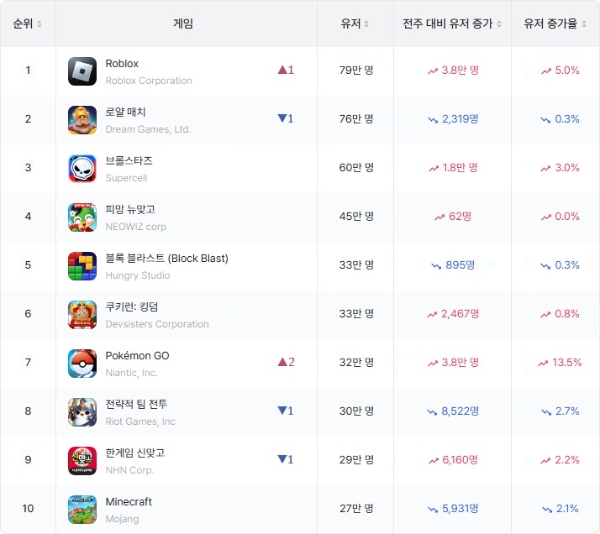Click the Cookie Run Kingdom icon
600x534 pixels.
click(82, 314)
